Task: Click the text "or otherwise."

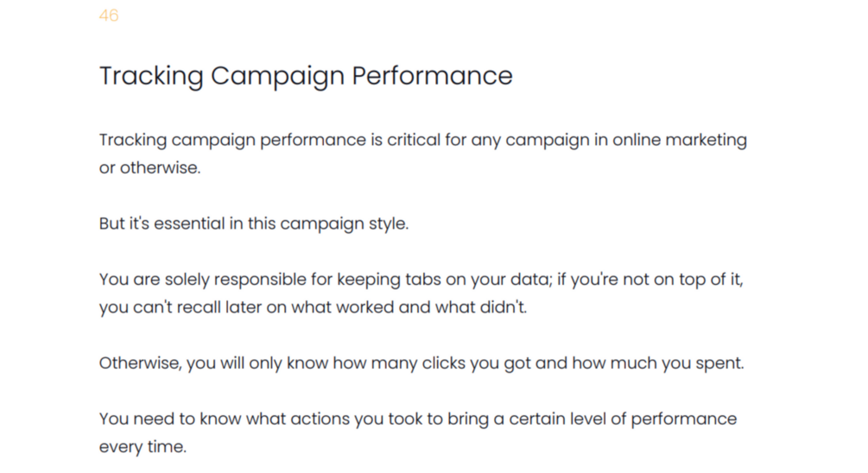Action: pyautogui.click(x=149, y=167)
